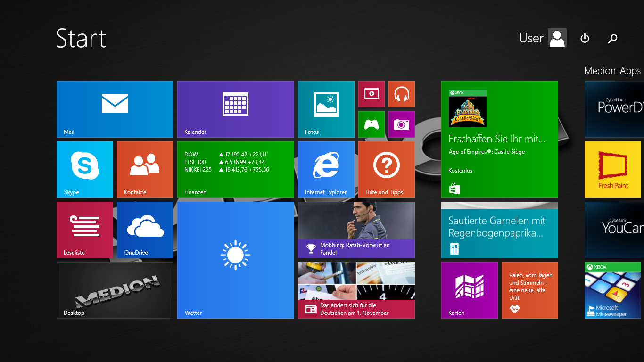644x362 pixels.
Task: Launch Microsoft Minesweeper tile
Action: click(613, 290)
